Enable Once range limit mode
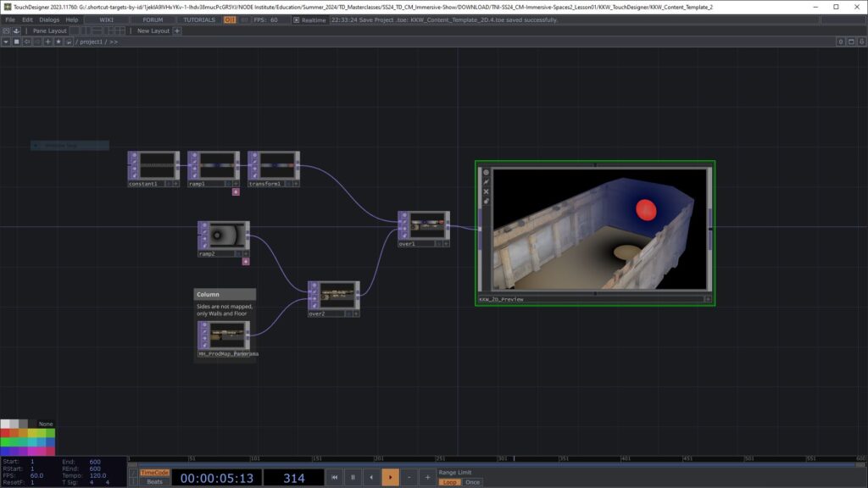Image resolution: width=868 pixels, height=488 pixels. click(x=472, y=482)
